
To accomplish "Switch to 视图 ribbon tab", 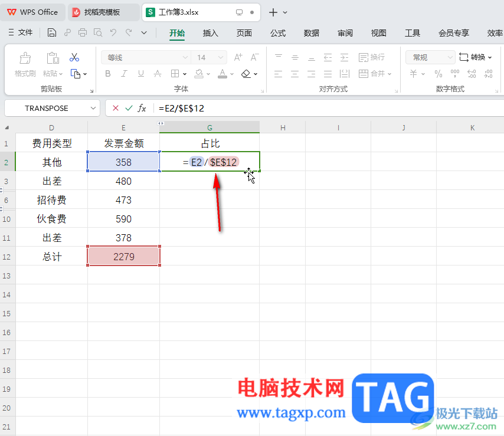I will (x=379, y=33).
